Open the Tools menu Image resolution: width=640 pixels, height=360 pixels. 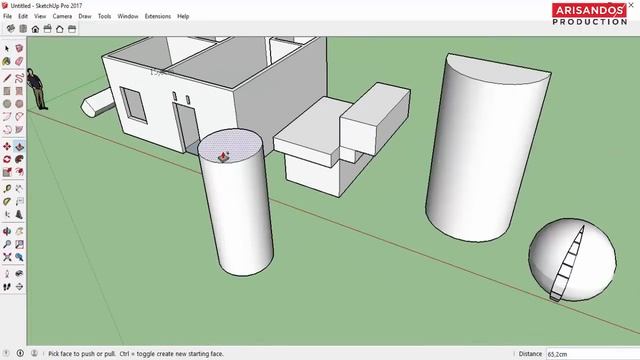coord(104,16)
